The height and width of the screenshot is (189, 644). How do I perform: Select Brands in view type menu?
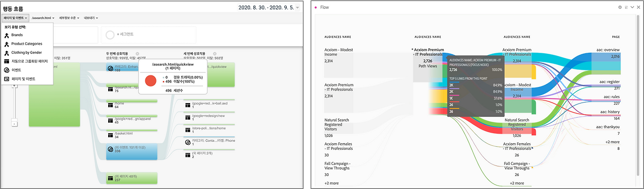click(x=17, y=35)
